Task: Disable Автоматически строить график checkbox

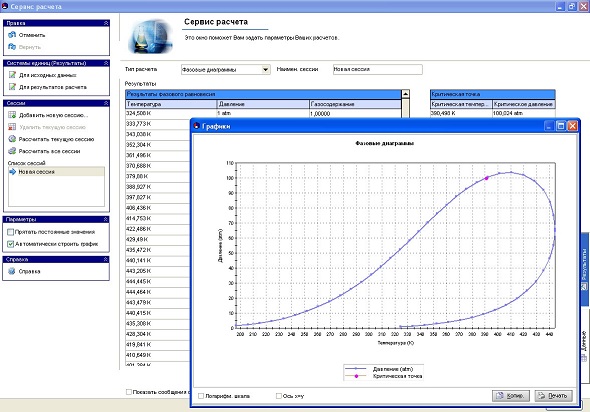Action: tap(11, 244)
